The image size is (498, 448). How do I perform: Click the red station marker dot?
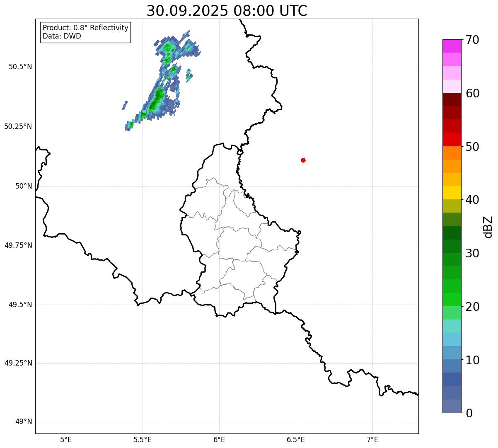(303, 160)
